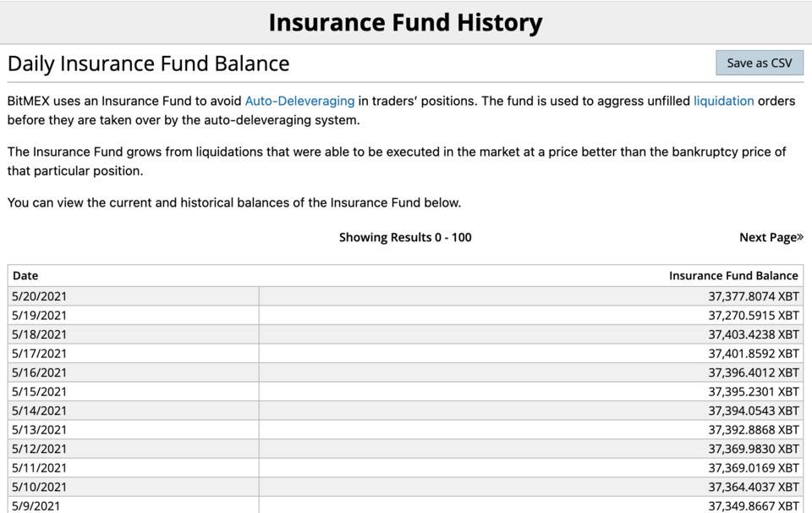The width and height of the screenshot is (812, 513).
Task: Click the 37,377.8074 XBT balance value
Action: (753, 296)
